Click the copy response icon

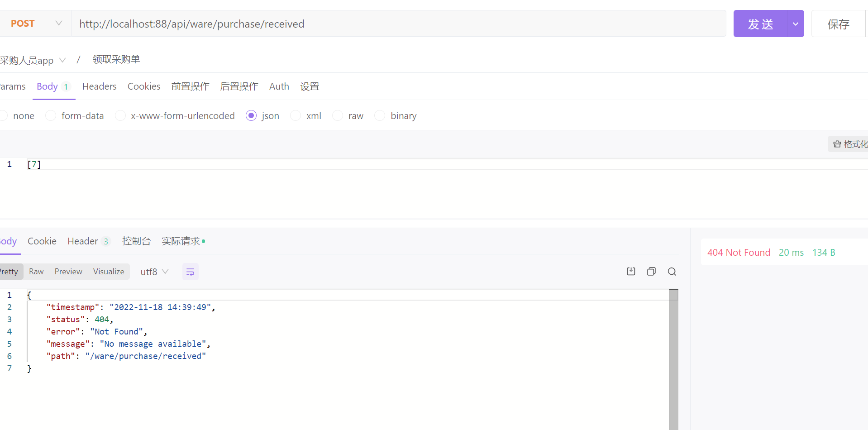click(652, 272)
